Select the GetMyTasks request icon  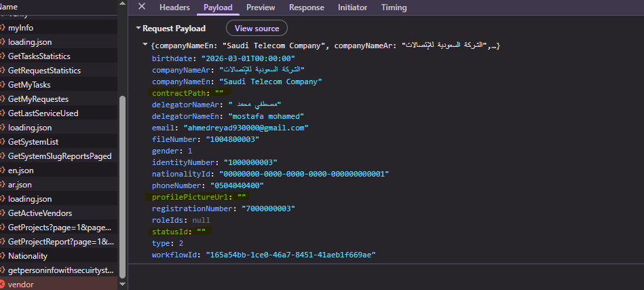click(x=2, y=85)
